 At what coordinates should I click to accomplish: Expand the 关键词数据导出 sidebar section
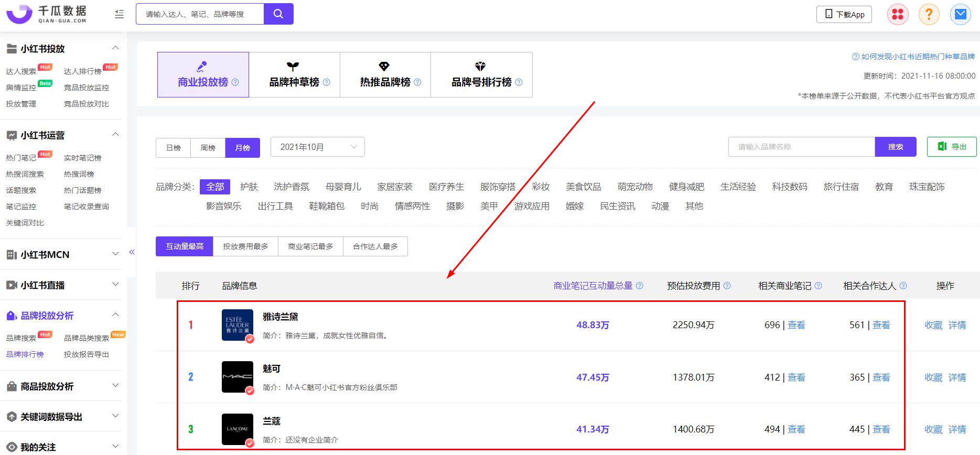tap(116, 416)
